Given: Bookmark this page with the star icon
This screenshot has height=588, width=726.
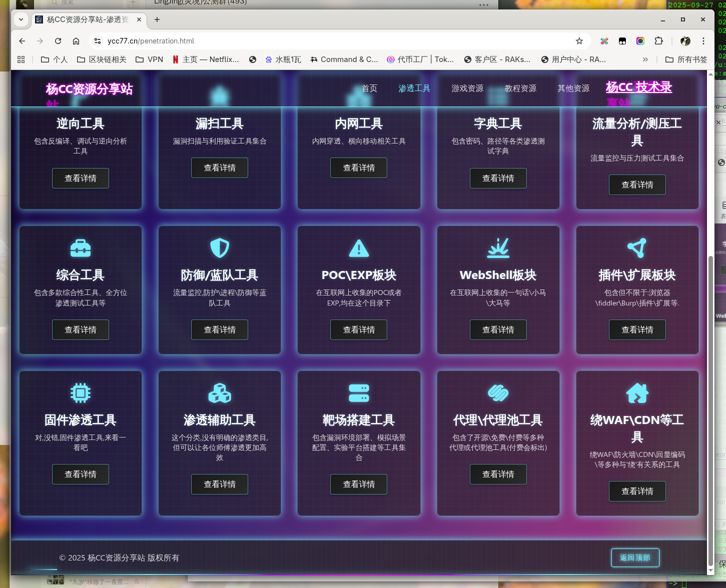Looking at the screenshot, I should (x=579, y=41).
